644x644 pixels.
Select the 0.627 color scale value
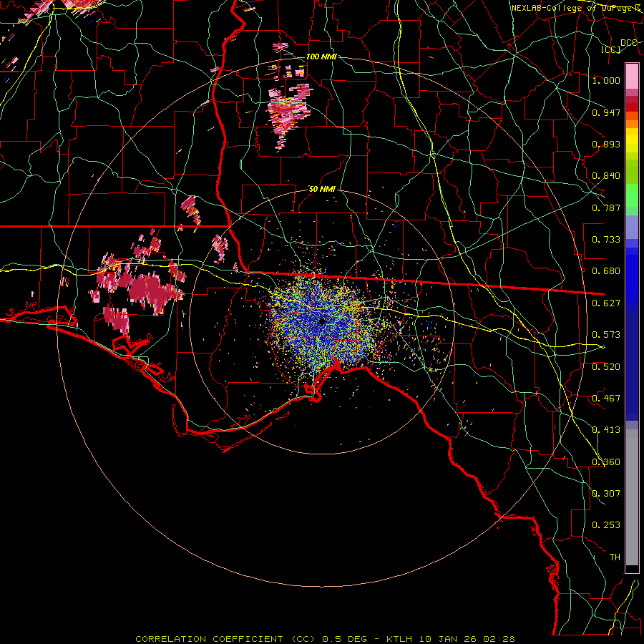click(606, 303)
